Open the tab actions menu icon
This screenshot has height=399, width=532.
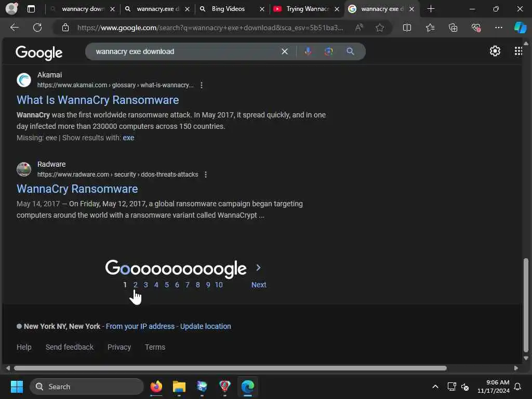[31, 9]
